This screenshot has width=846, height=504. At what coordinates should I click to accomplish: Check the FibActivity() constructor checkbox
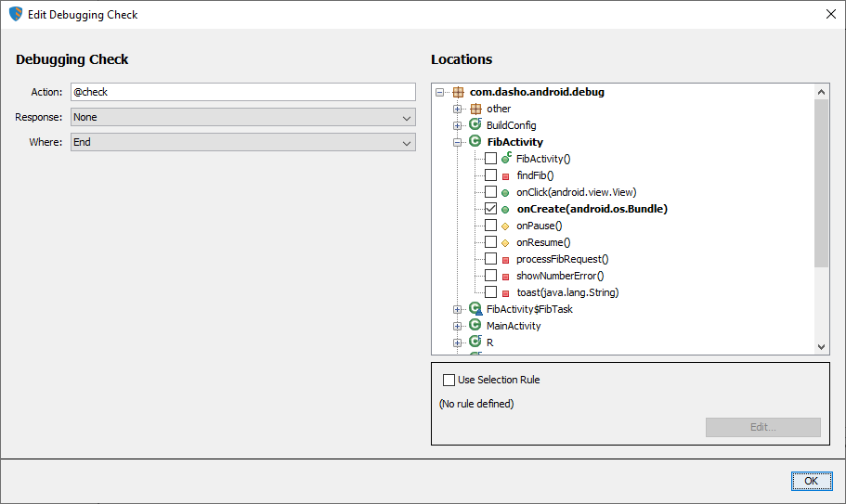(x=490, y=159)
